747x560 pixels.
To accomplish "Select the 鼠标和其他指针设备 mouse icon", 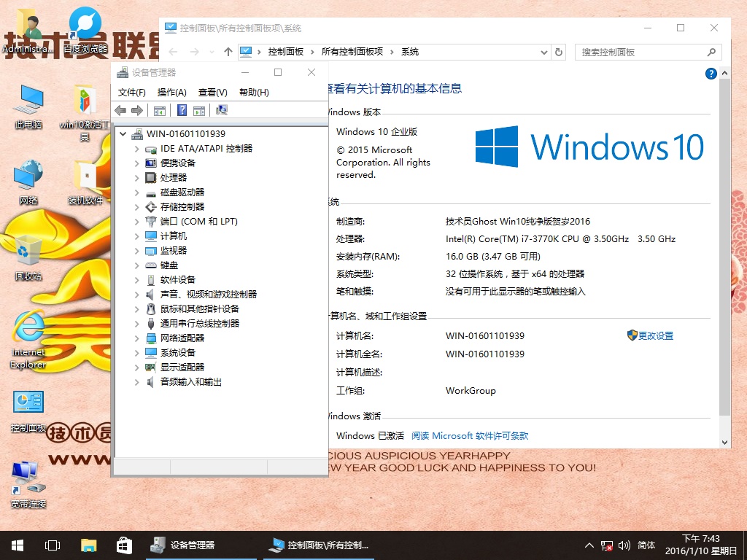I will point(150,309).
